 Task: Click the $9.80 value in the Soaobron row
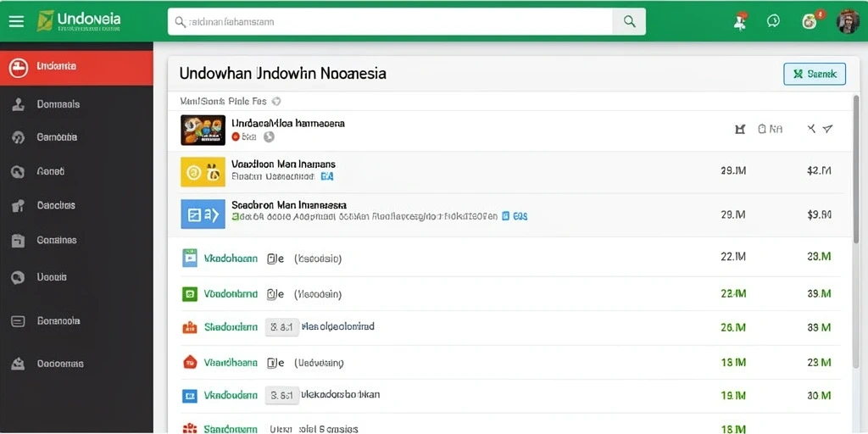(820, 214)
